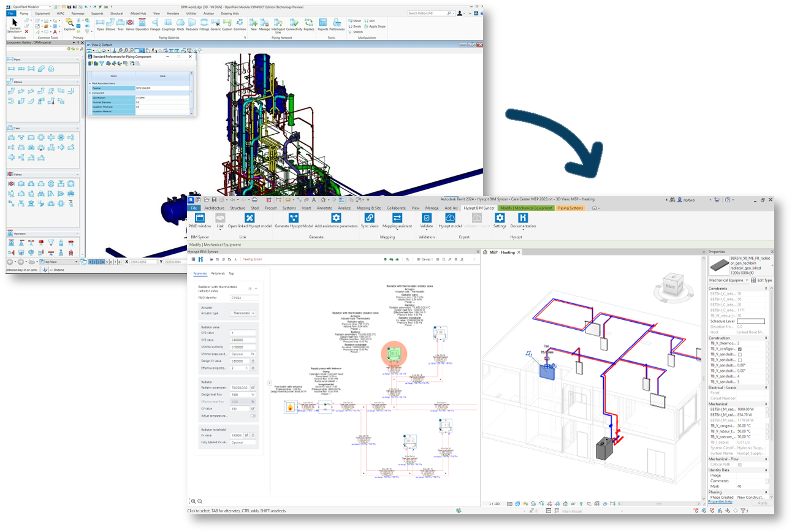The height and width of the screenshot is (532, 792).
Task: Open Flanges gallery in OpenPlant ribbon
Action: pos(154,24)
